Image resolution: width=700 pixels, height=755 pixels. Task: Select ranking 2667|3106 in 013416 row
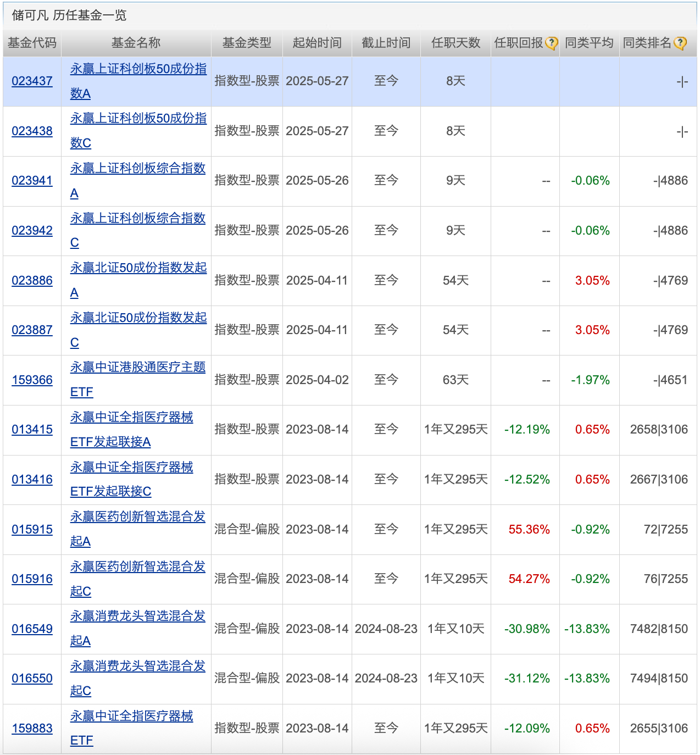pyautogui.click(x=659, y=480)
